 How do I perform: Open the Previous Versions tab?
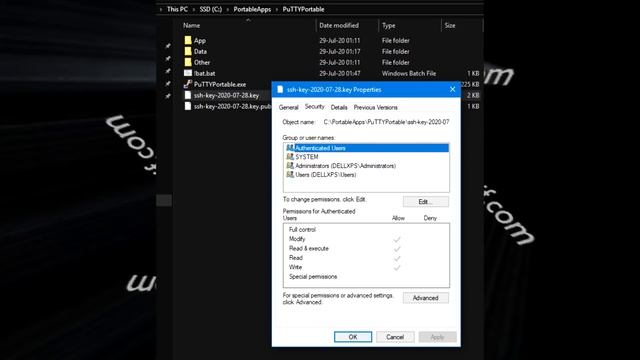[376, 107]
